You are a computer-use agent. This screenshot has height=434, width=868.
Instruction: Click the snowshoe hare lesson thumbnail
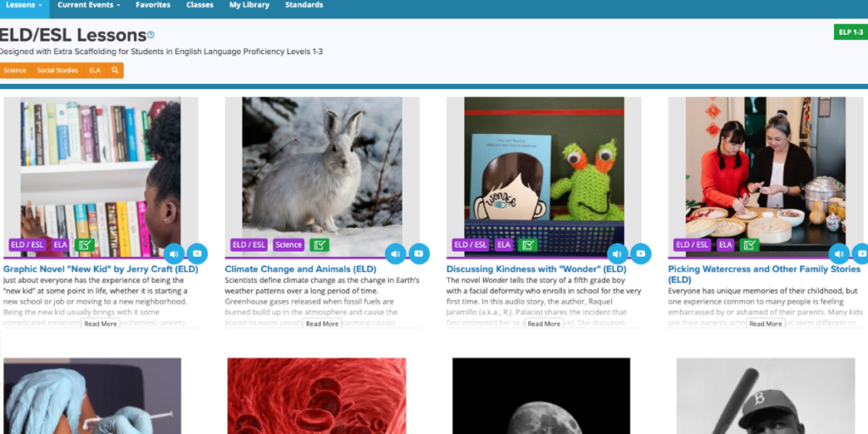[x=322, y=177]
